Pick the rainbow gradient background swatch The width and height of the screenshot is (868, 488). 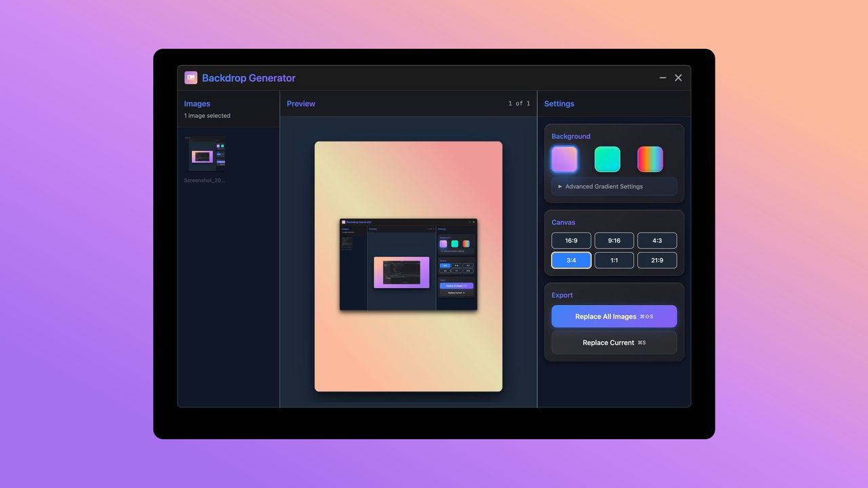(650, 160)
